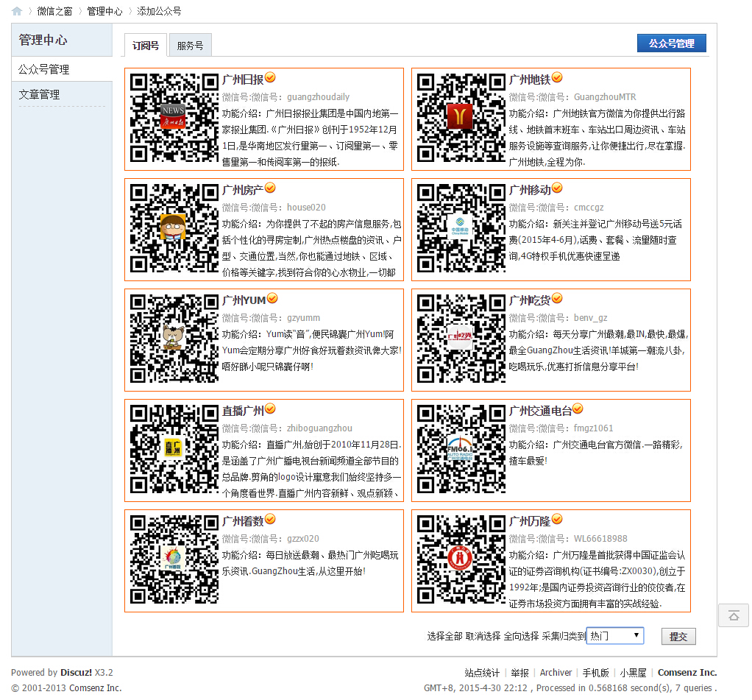Click the home icon in the breadcrumb
The image size is (752, 700).
point(16,11)
